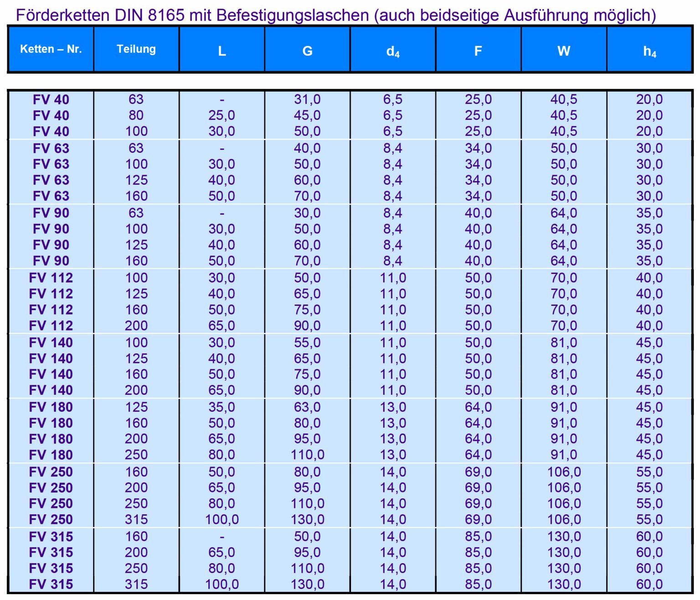700x600 pixels.
Task: Click the L value 25,0 in FV 40 row
Action: [x=222, y=115]
